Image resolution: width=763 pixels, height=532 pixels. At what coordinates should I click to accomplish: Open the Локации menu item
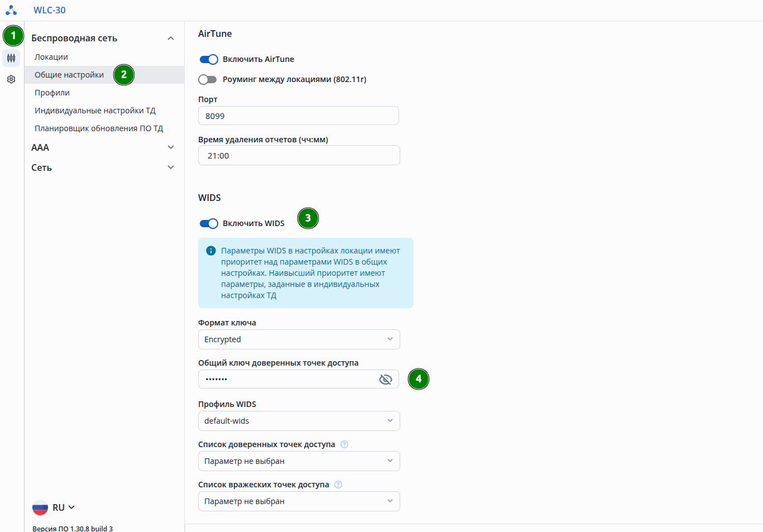pyautogui.click(x=51, y=57)
